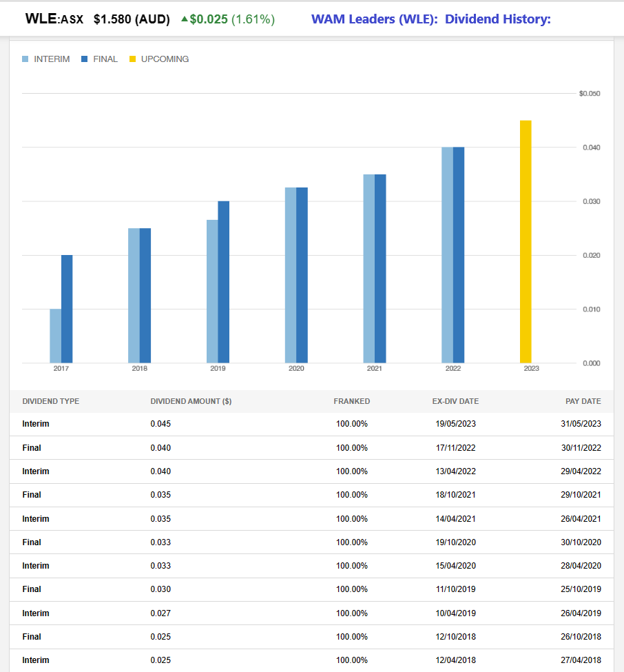The image size is (624, 672).
Task: Click the yellow 2023 upcoming bar
Action: 526,242
